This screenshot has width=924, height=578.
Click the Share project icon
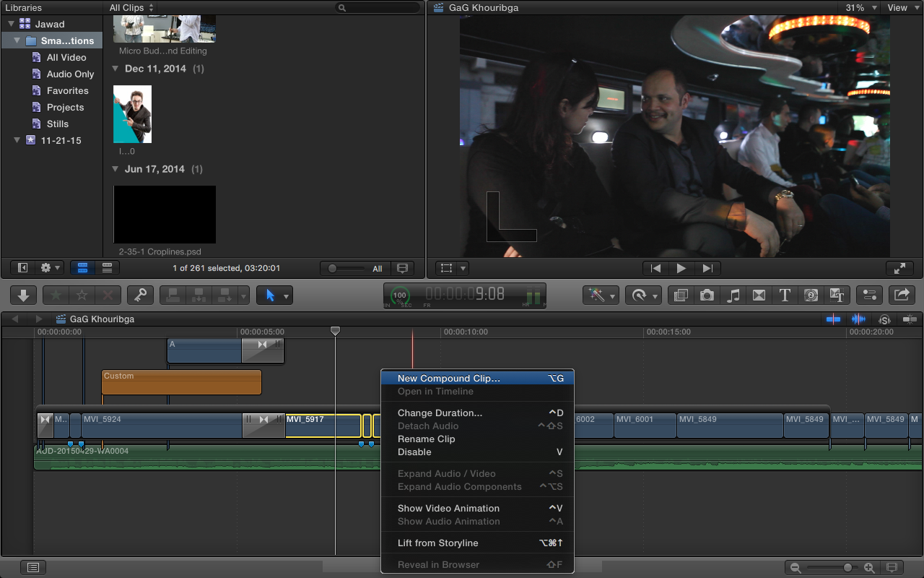coord(902,295)
